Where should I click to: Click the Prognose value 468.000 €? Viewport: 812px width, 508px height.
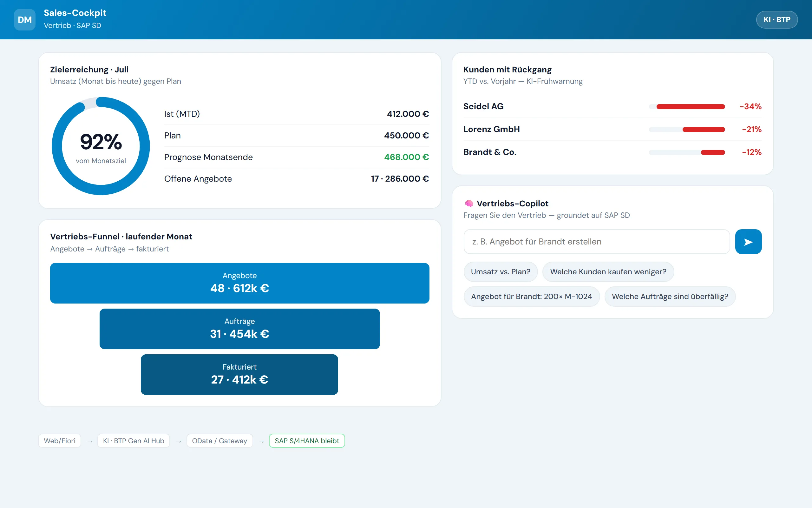point(406,157)
